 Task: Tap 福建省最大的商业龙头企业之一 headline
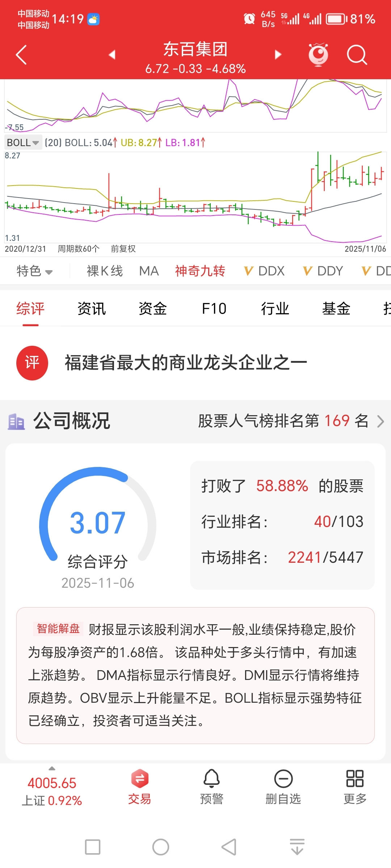186,363
